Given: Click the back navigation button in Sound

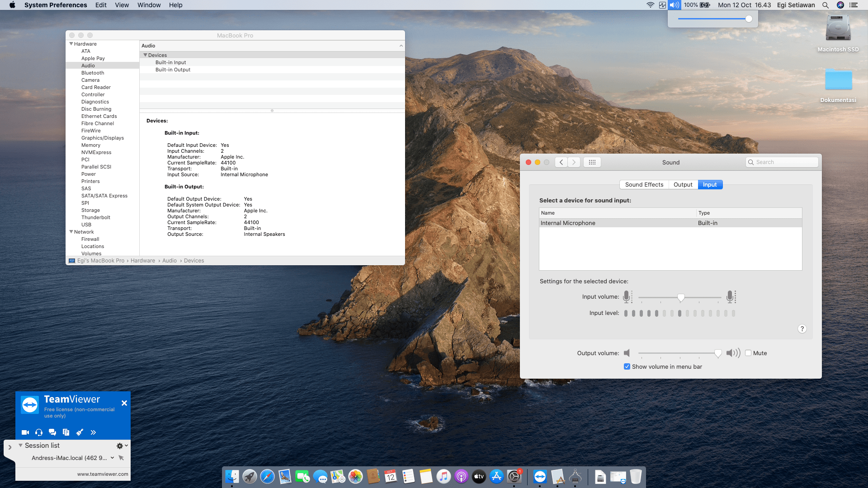Looking at the screenshot, I should (x=561, y=162).
